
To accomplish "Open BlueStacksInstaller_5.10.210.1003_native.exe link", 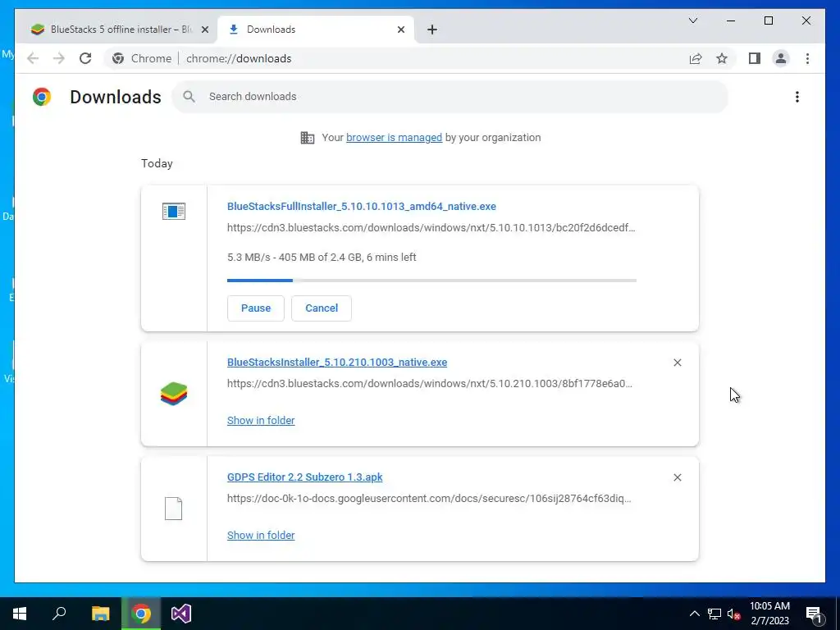I will point(337,362).
